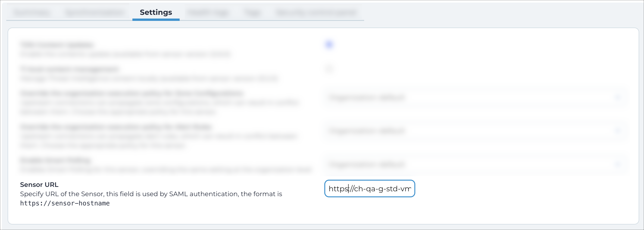Disable the enabled toggle at the top of the list
644x230 pixels.
coord(329,45)
